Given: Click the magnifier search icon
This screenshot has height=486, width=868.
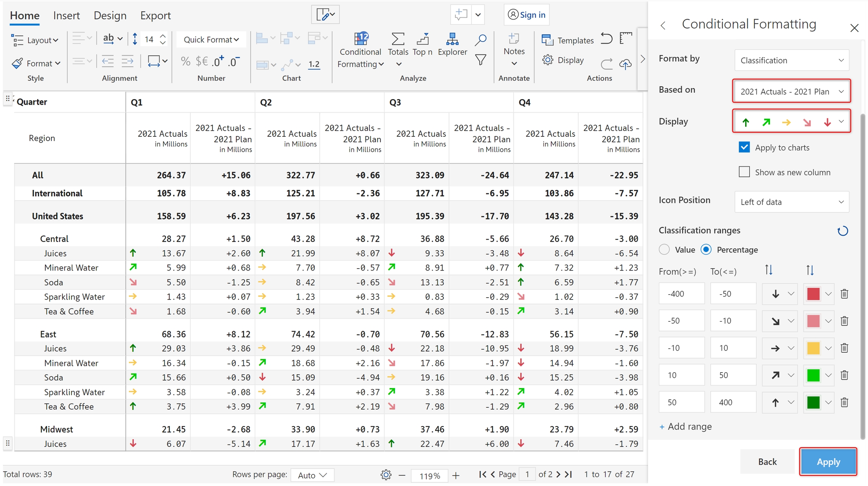Looking at the screenshot, I should (480, 40).
